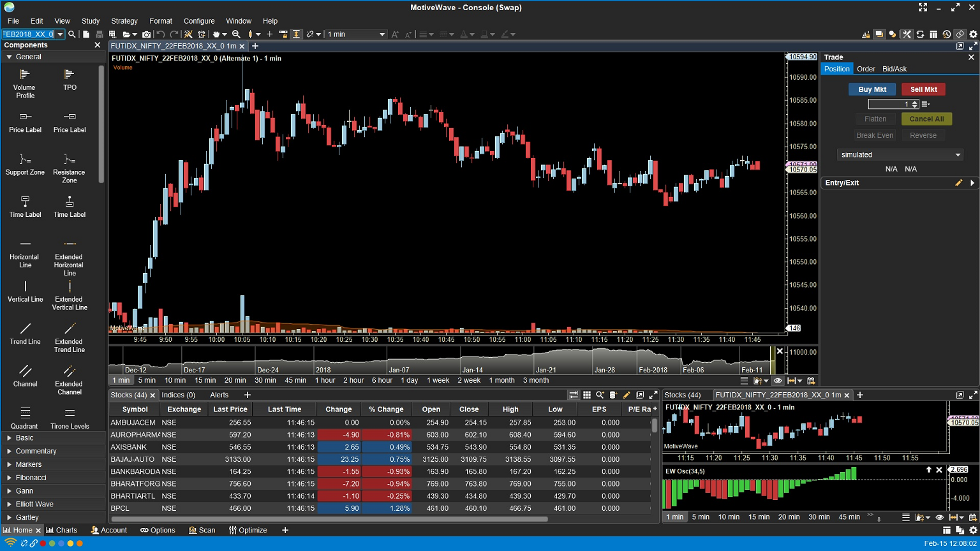
Task: Expand the Basic components section
Action: 10,438
